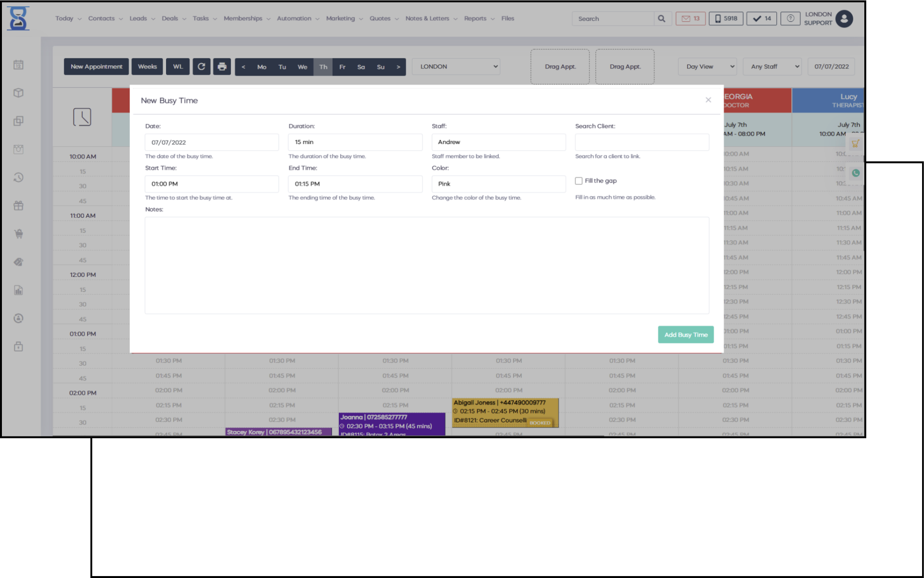
Task: Open the shopping cart icon in the sidebar
Action: tap(18, 234)
